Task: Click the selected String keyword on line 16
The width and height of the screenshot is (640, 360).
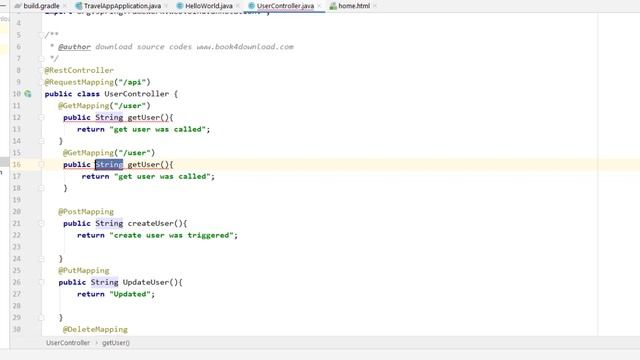Action: point(109,164)
